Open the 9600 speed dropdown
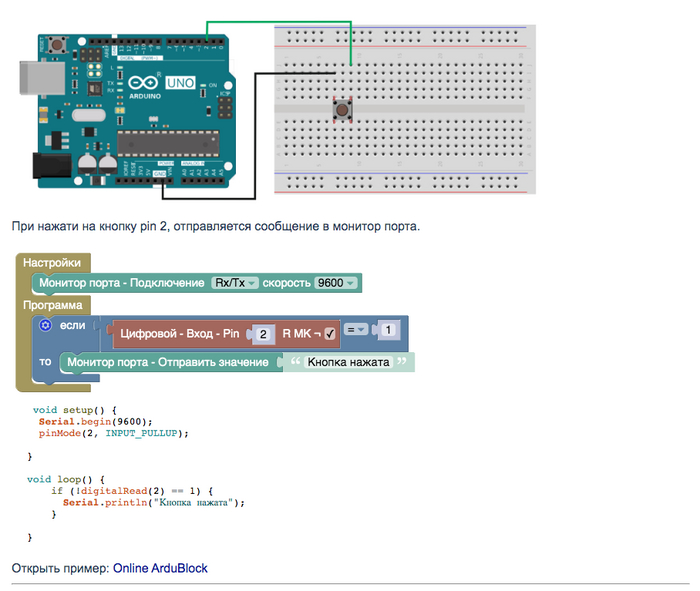The width and height of the screenshot is (700, 591). [x=334, y=283]
